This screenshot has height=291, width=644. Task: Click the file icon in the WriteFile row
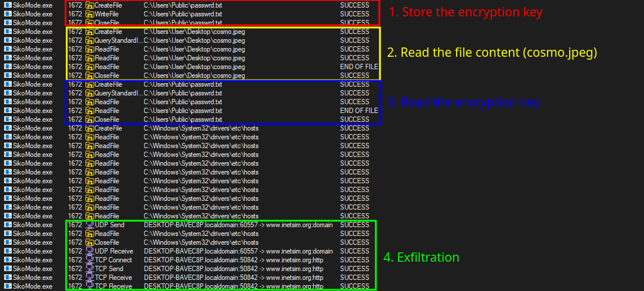[x=90, y=14]
